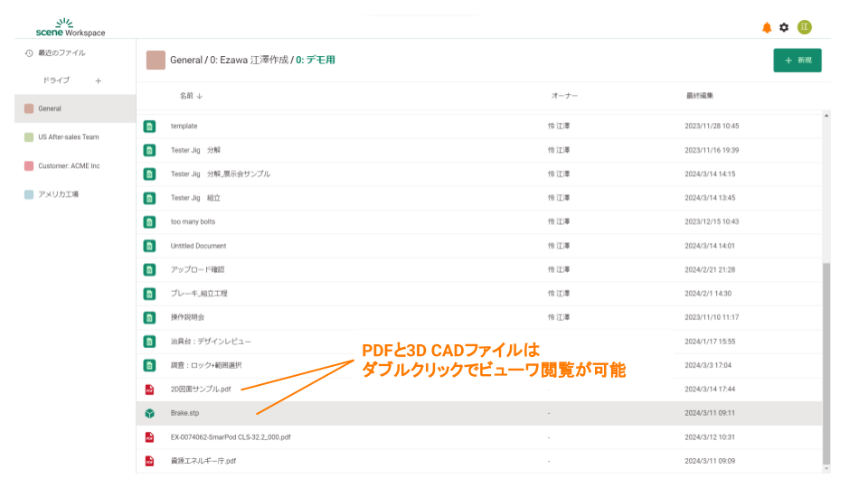868x488 pixels.
Task: Select the 治具台：デザインレビュー file name
Action: (211, 342)
